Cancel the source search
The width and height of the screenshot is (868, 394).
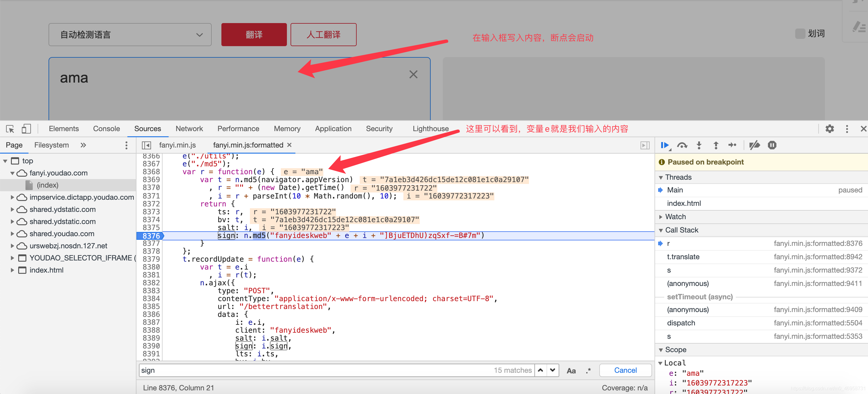(x=625, y=370)
